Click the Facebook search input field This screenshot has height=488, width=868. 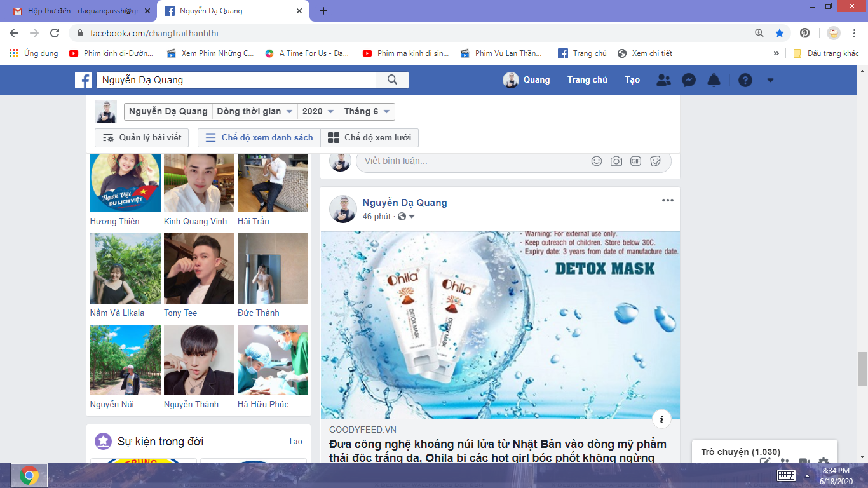click(x=237, y=80)
